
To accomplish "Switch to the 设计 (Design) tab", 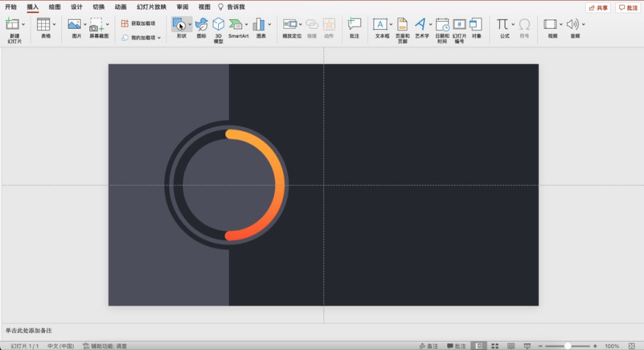I will [76, 7].
